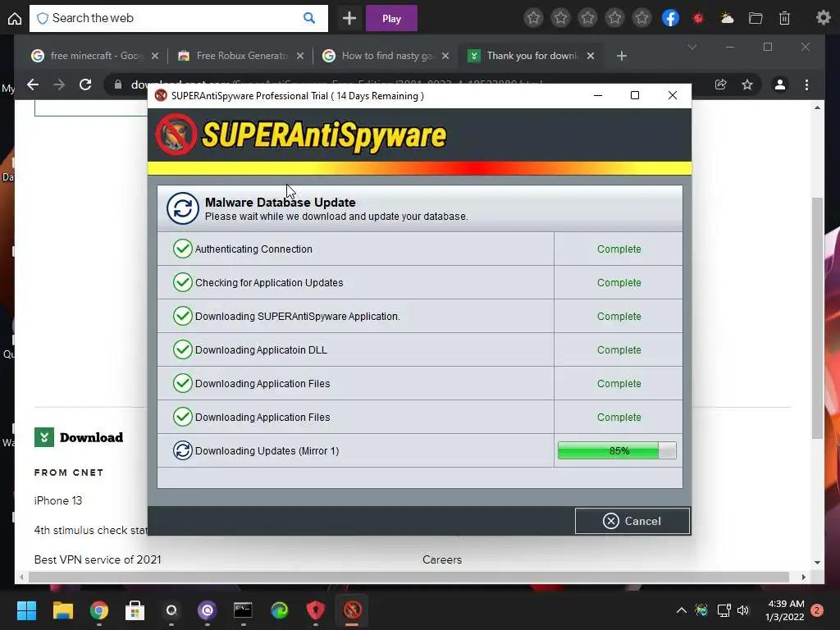Open the taskbar clock showing 4:39 AM
Image resolution: width=840 pixels, height=630 pixels.
[x=785, y=610]
